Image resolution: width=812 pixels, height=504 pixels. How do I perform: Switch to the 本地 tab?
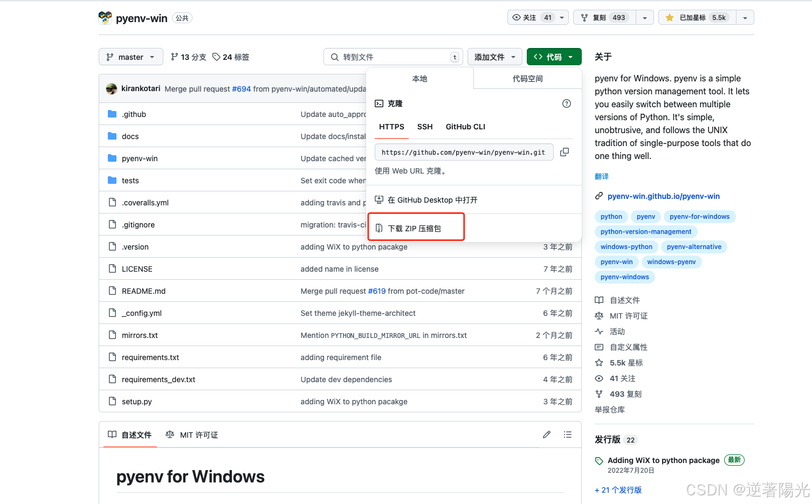click(x=419, y=79)
